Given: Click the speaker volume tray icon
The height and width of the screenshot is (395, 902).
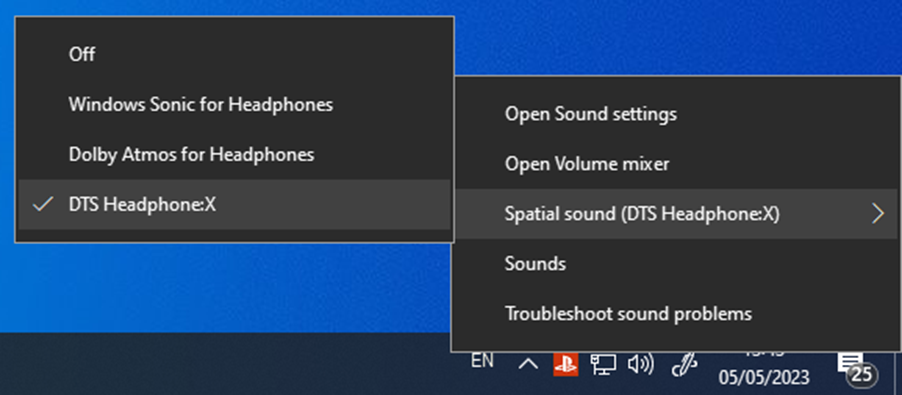Looking at the screenshot, I should (x=640, y=364).
